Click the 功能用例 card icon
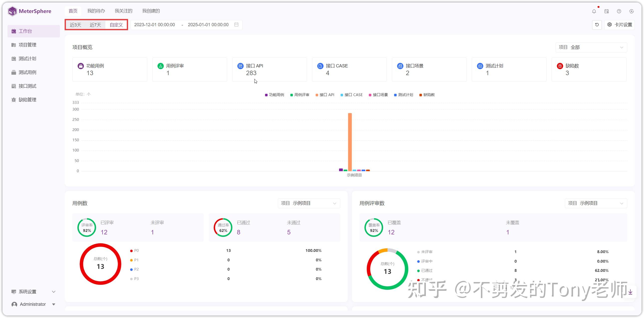Image resolution: width=644 pixels, height=318 pixels. click(x=80, y=66)
